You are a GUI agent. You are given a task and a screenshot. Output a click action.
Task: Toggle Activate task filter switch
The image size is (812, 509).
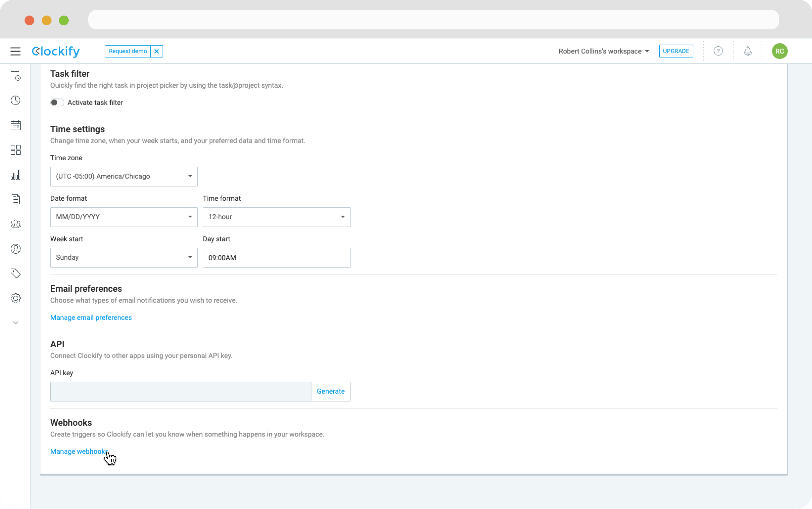point(57,103)
